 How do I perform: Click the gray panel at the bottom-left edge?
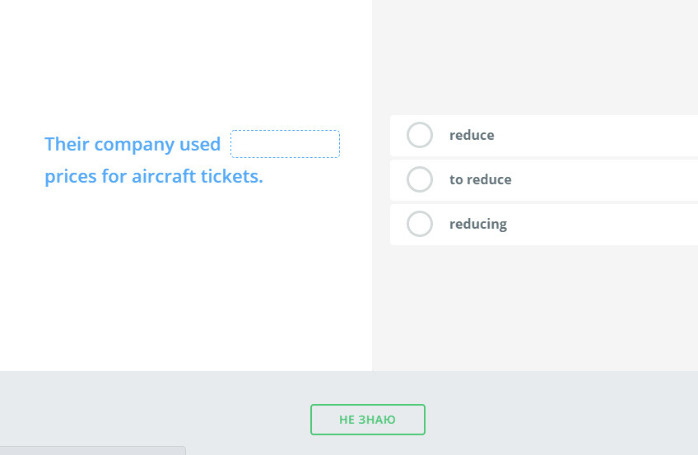click(x=92, y=450)
